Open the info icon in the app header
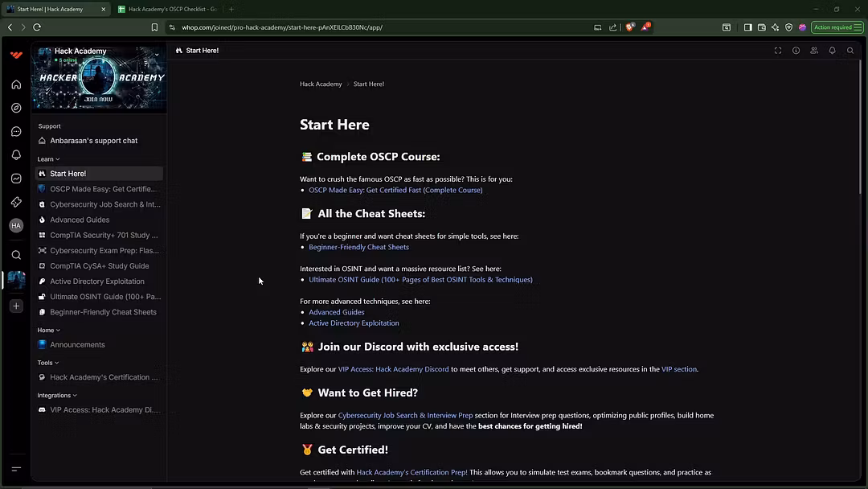This screenshot has height=489, width=868. (x=796, y=51)
